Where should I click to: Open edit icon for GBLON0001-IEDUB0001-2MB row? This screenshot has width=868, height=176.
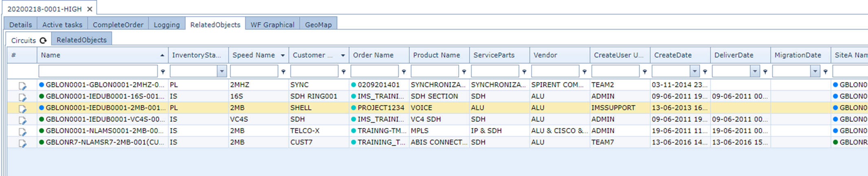22,109
